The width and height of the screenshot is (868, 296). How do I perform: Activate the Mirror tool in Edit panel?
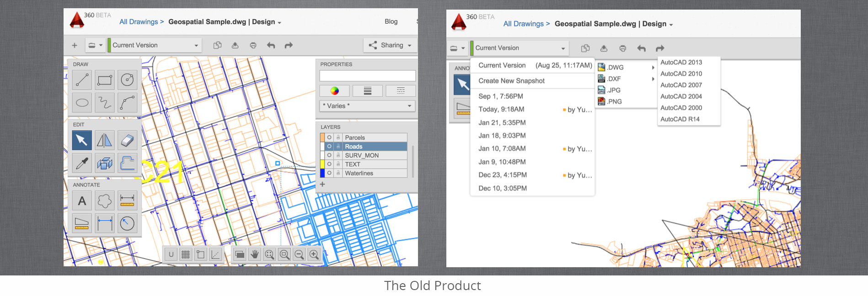(104, 140)
